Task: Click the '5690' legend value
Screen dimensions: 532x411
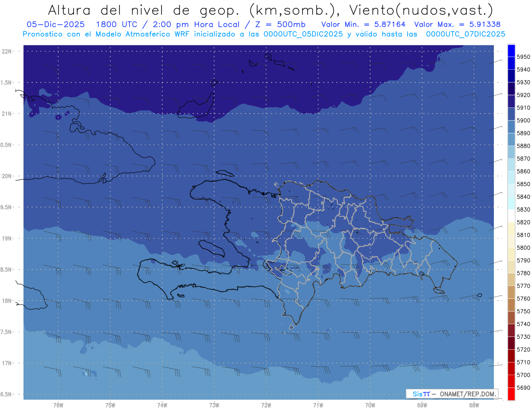Action: (523, 388)
